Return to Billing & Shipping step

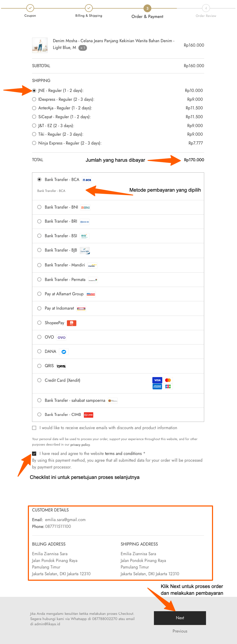pos(89,8)
